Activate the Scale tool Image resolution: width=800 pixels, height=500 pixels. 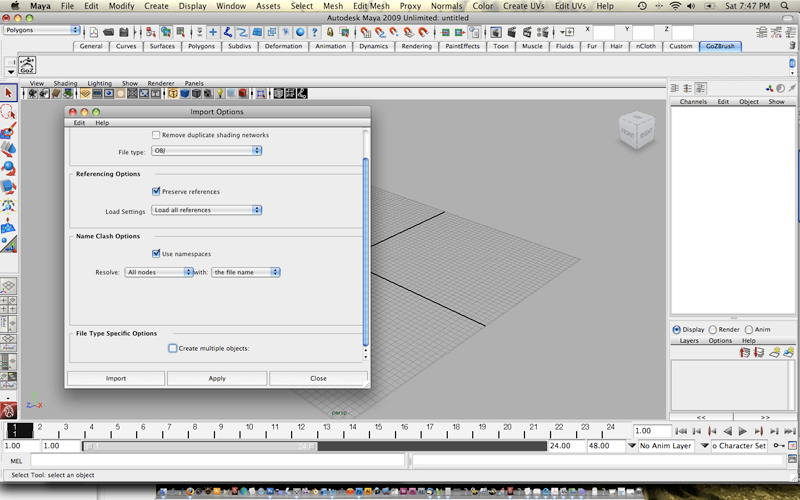[x=8, y=186]
